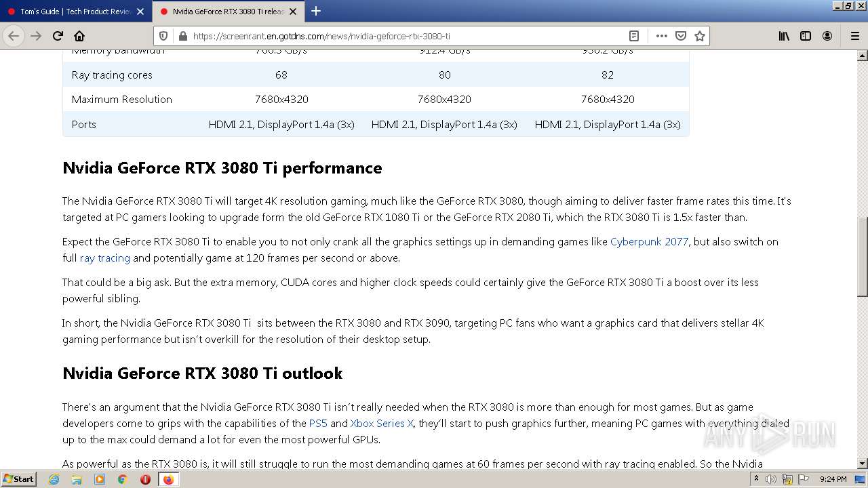Select the 'Maximum Resolution' row label

(x=122, y=99)
